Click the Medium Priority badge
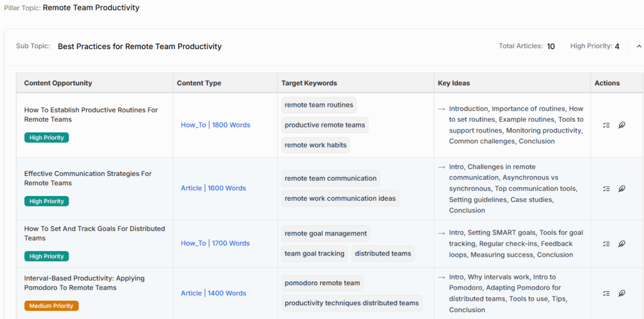 52,306
